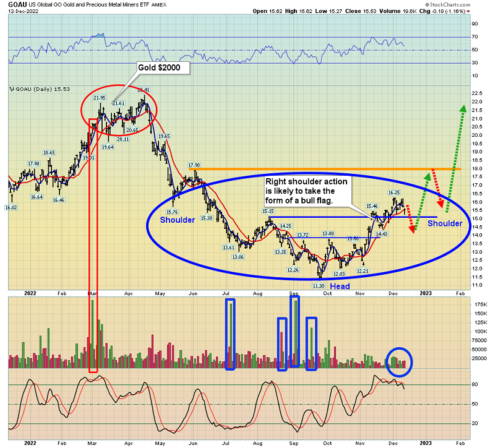Click the High 15.62 value
Image resolution: width=495 pixels, height=448 pixels.
298,11
